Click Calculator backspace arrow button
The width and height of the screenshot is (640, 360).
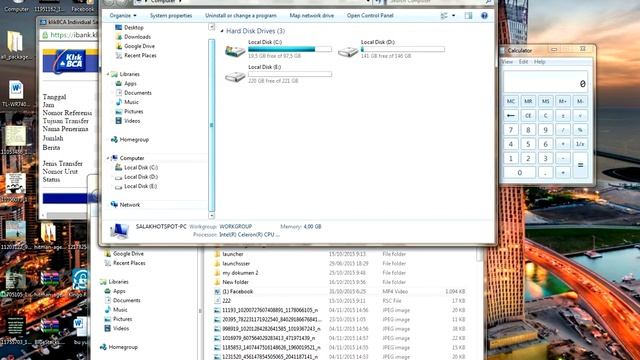[x=511, y=116]
